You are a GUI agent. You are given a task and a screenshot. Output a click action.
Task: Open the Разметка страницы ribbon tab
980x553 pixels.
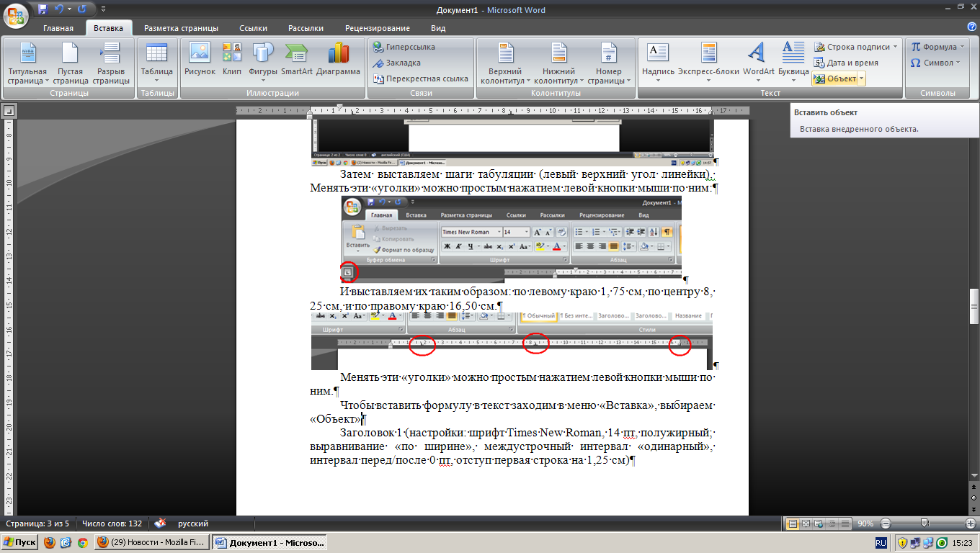tap(181, 28)
